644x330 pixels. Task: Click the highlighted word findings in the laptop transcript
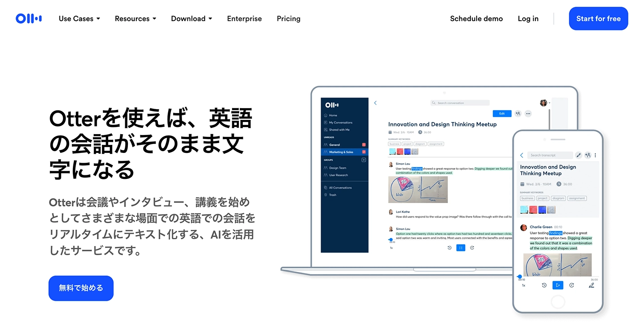[x=417, y=169]
